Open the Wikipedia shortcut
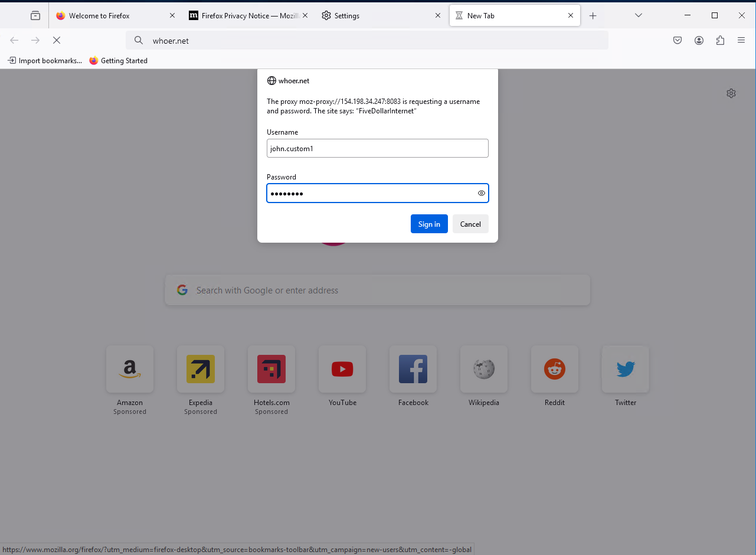The image size is (756, 555). coord(483,369)
